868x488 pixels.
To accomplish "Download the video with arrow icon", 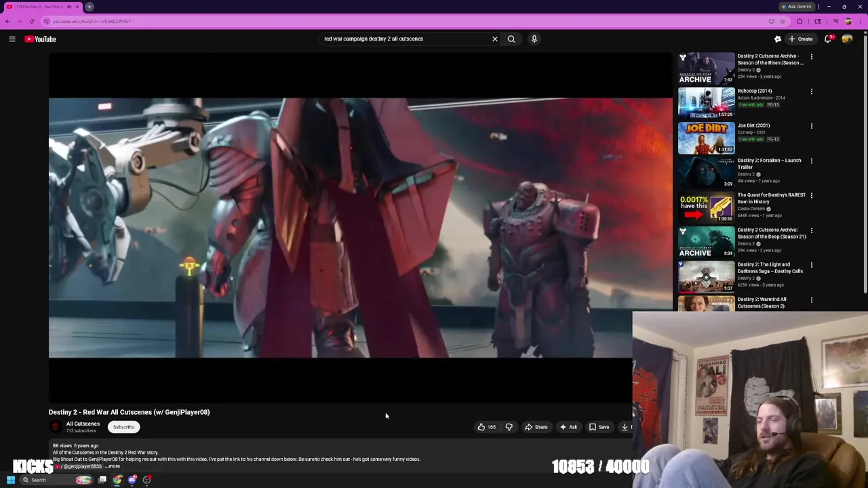I will (x=625, y=427).
